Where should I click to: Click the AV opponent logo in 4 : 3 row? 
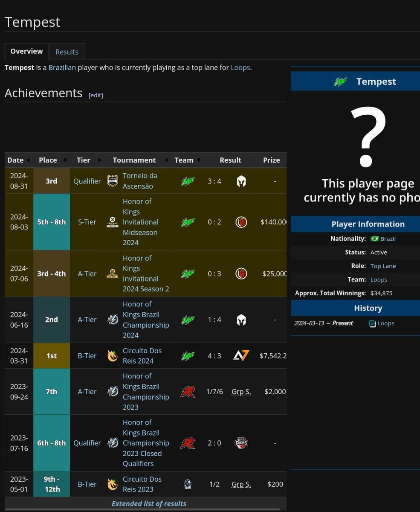pos(241,356)
